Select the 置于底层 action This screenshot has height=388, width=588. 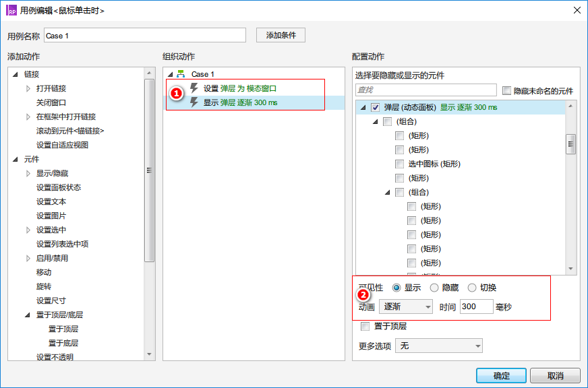tap(63, 343)
